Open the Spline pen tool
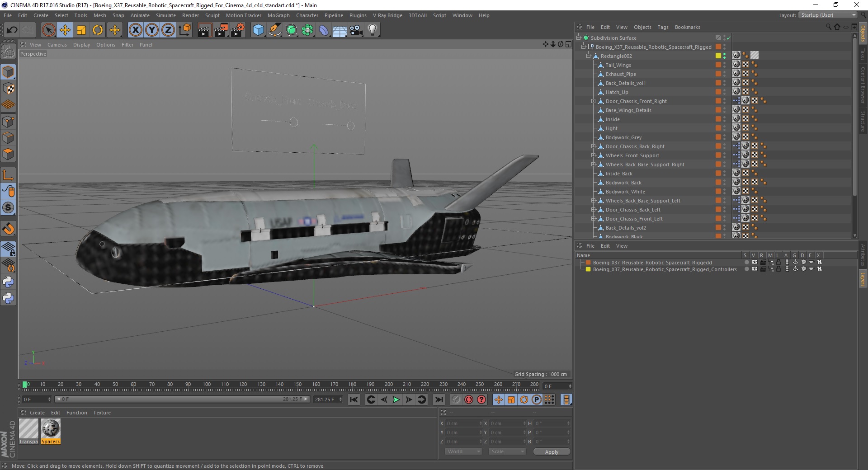The width and height of the screenshot is (868, 470). point(275,30)
